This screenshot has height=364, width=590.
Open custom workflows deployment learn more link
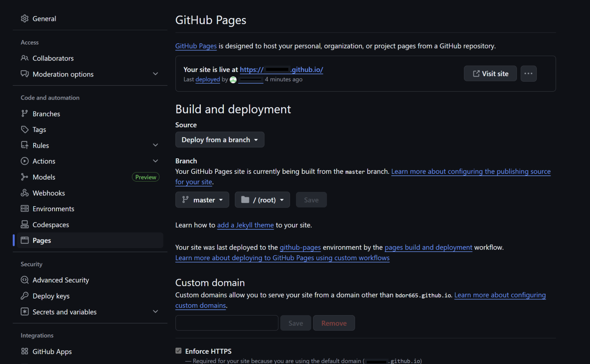click(282, 258)
